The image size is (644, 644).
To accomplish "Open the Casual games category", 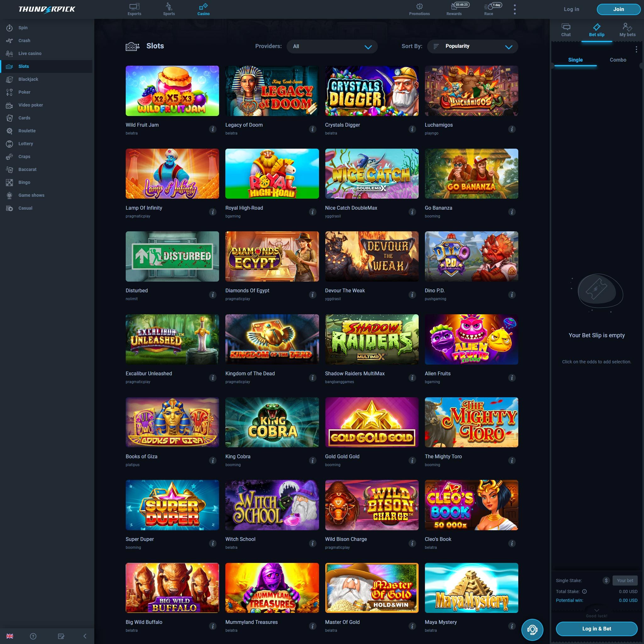I will coord(47,208).
